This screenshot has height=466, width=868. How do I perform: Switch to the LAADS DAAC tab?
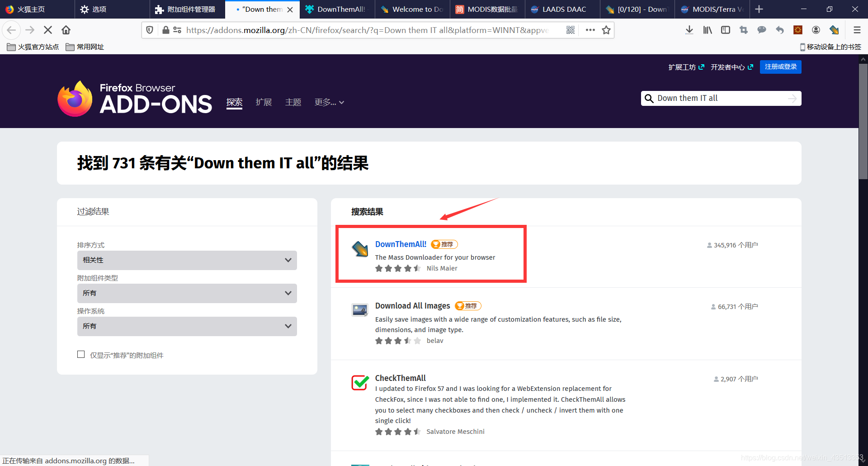click(x=562, y=9)
